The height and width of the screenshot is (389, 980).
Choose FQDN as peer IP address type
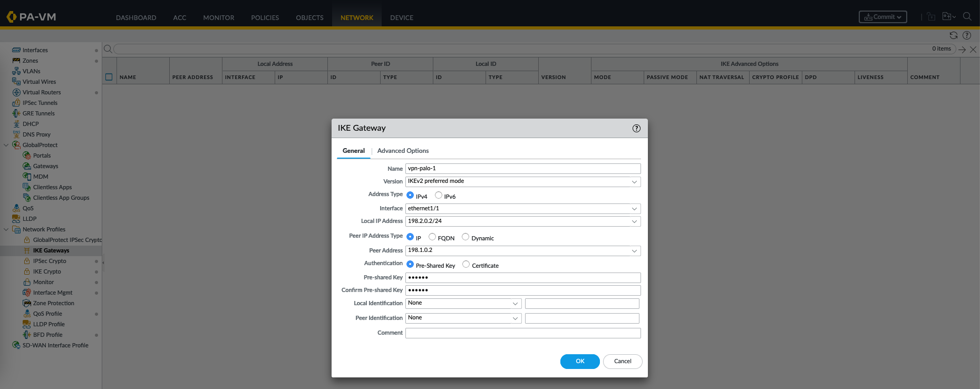tap(432, 237)
